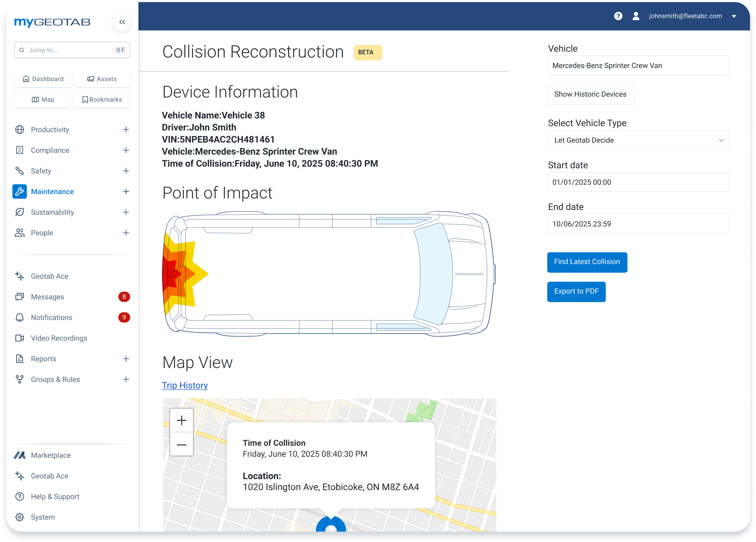This screenshot has width=756, height=542.
Task: Click Export to PDF button
Action: point(576,292)
